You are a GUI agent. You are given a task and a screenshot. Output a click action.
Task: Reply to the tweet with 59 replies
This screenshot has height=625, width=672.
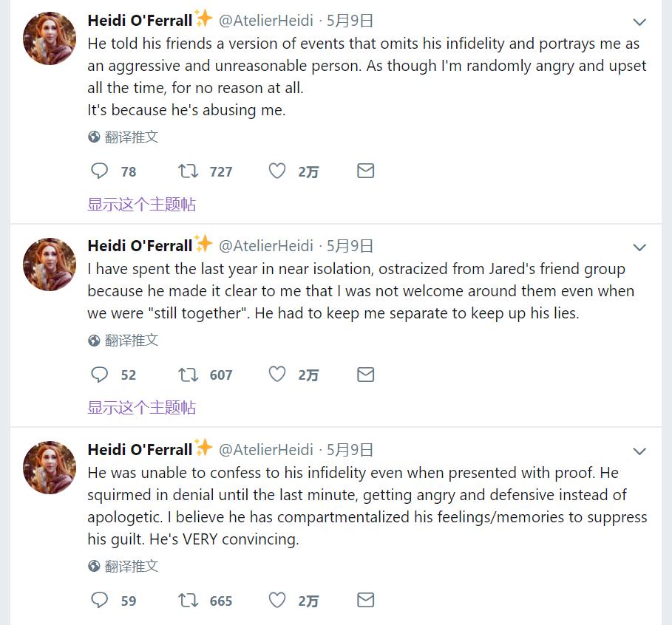click(x=100, y=600)
